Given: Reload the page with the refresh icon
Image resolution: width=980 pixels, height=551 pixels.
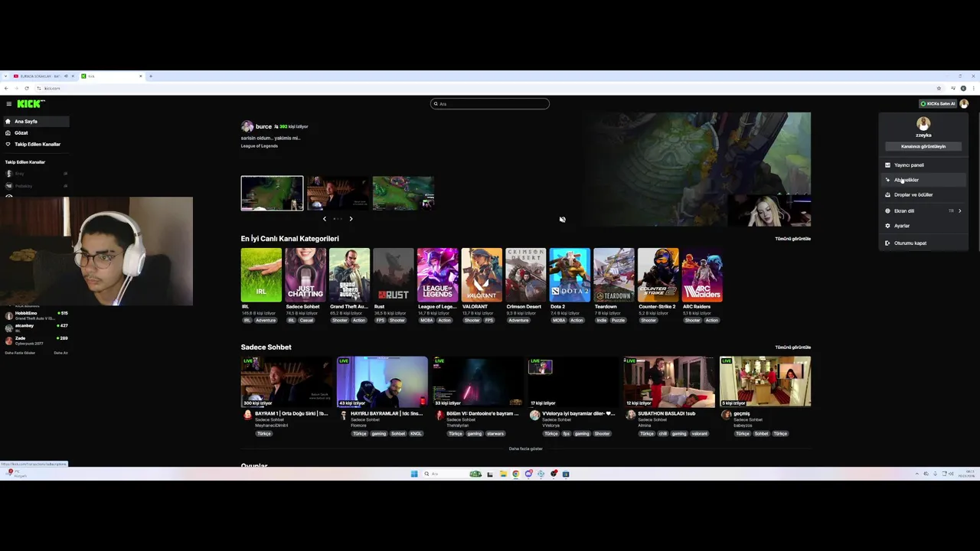Looking at the screenshot, I should (26, 88).
